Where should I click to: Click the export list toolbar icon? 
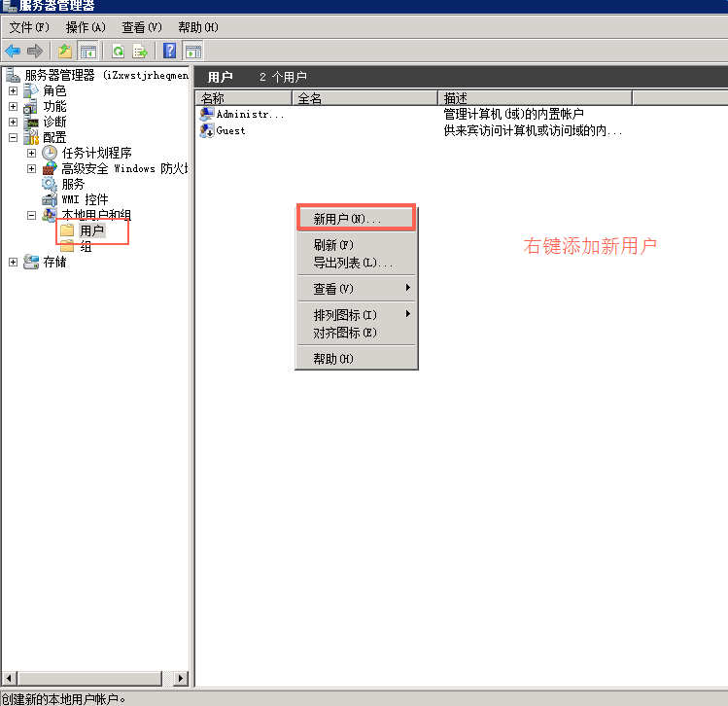140,51
